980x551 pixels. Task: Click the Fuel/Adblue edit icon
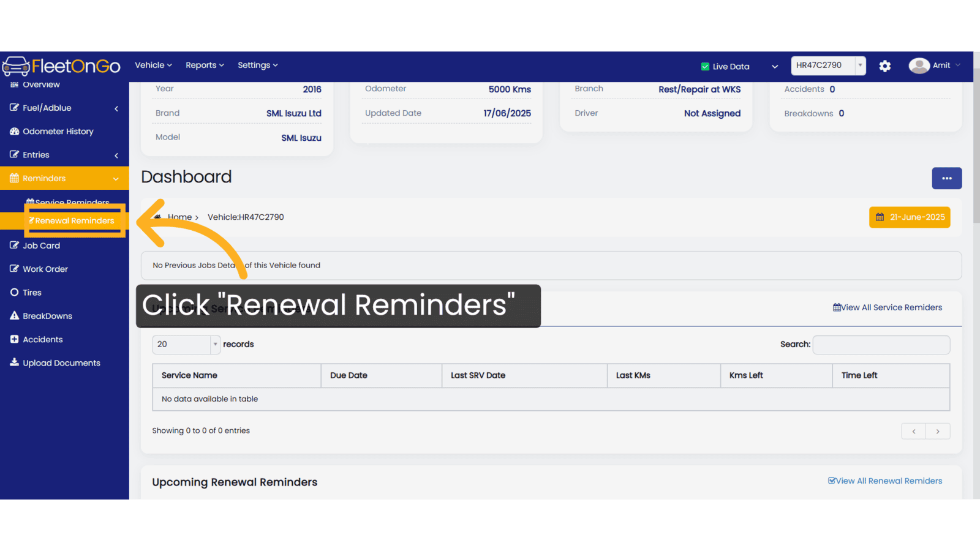14,108
